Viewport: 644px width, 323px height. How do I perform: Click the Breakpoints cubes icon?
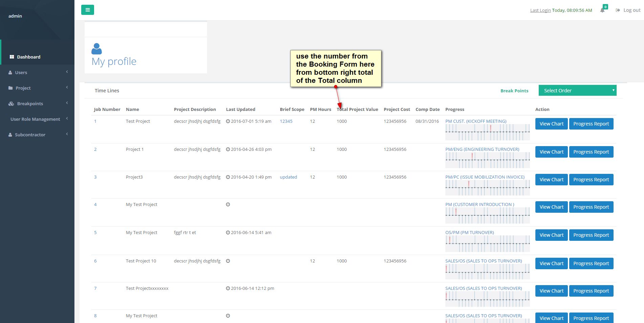(x=11, y=103)
